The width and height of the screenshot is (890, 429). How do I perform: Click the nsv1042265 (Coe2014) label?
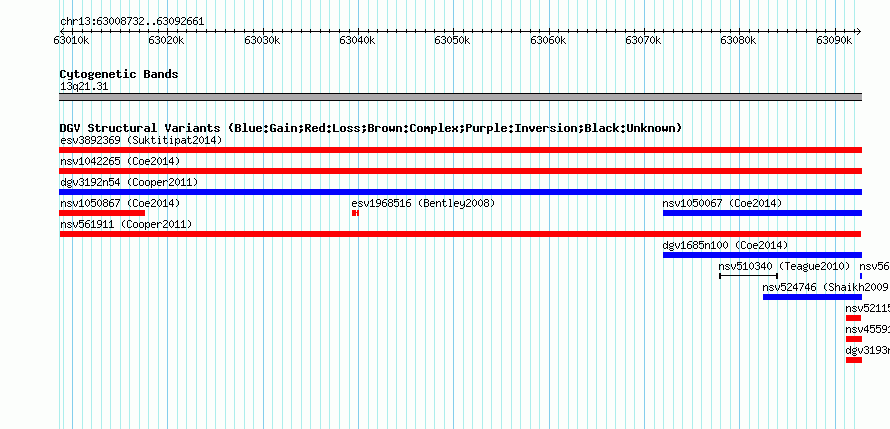click(120, 161)
